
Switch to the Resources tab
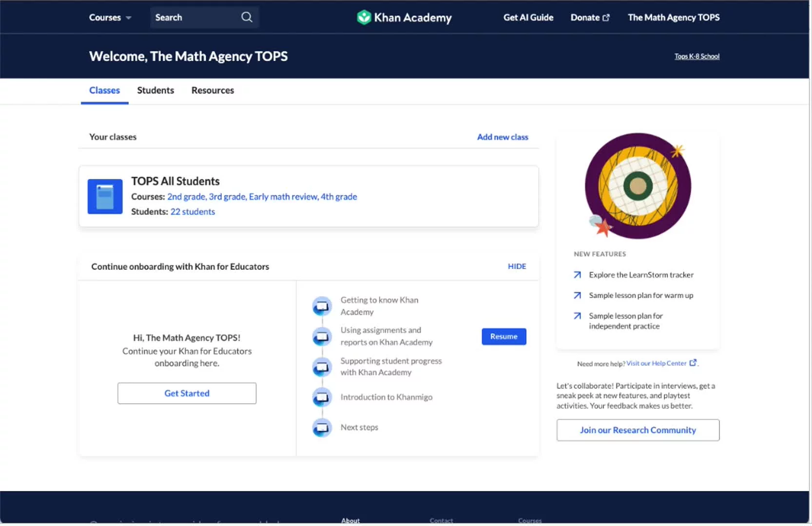[x=213, y=90]
